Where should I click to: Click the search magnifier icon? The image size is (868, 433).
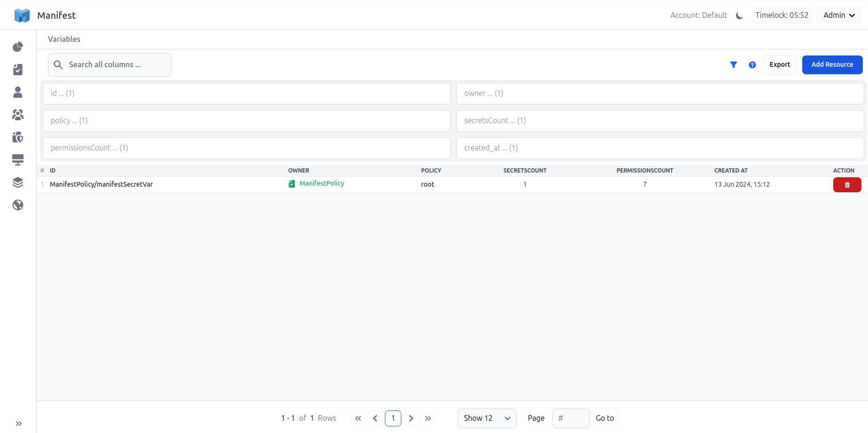(58, 65)
